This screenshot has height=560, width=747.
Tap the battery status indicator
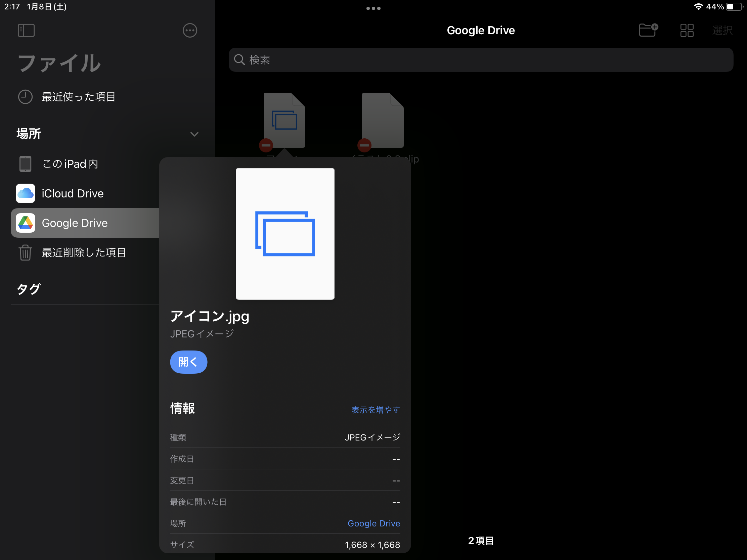735,7
